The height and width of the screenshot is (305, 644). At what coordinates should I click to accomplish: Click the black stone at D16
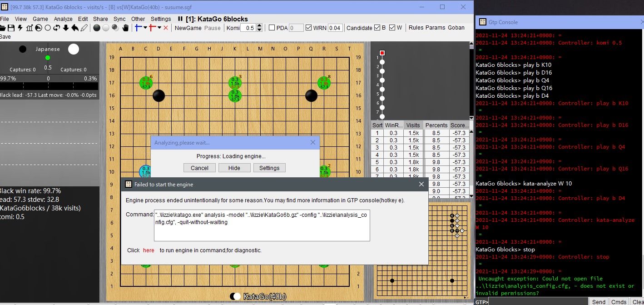click(159, 95)
